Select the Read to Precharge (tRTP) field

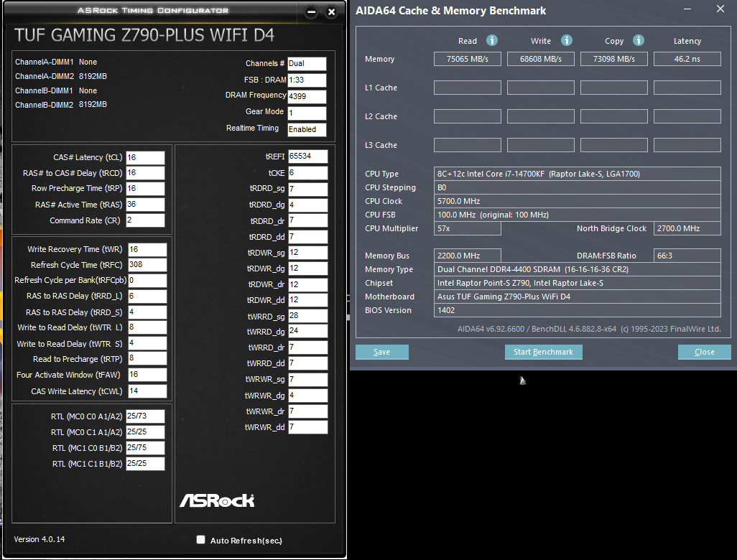[x=147, y=358]
